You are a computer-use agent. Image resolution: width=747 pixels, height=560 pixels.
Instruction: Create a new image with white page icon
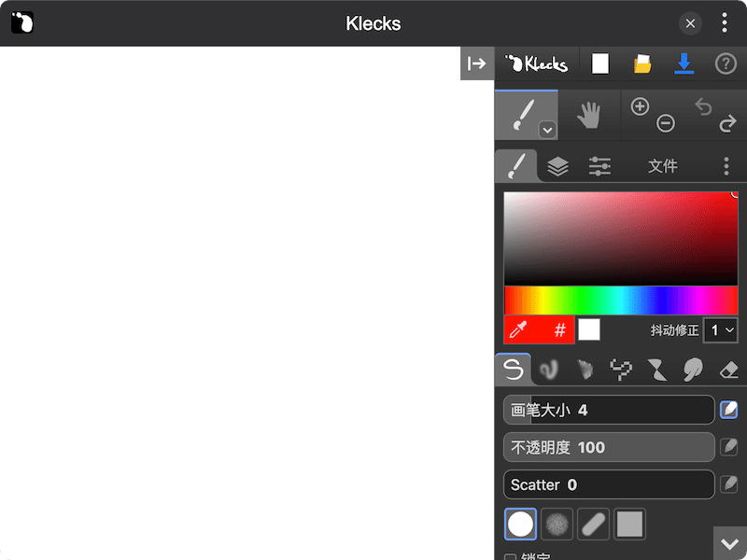coord(599,63)
